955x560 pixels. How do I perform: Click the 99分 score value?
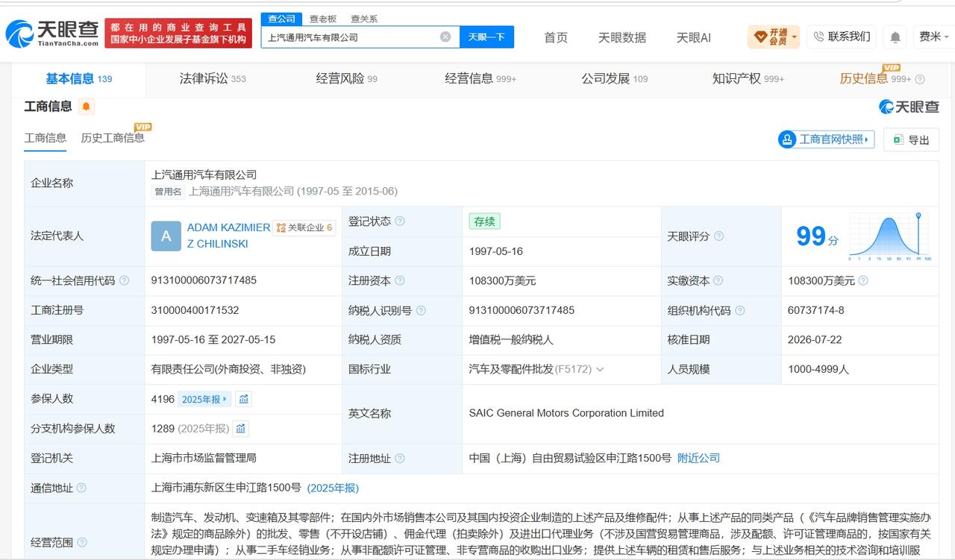(817, 236)
